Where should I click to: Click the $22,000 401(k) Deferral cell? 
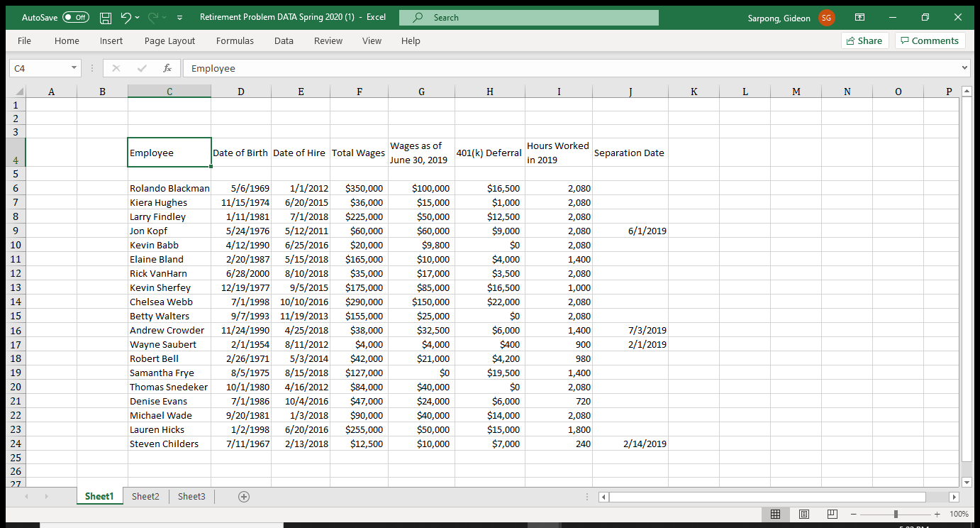coord(490,302)
